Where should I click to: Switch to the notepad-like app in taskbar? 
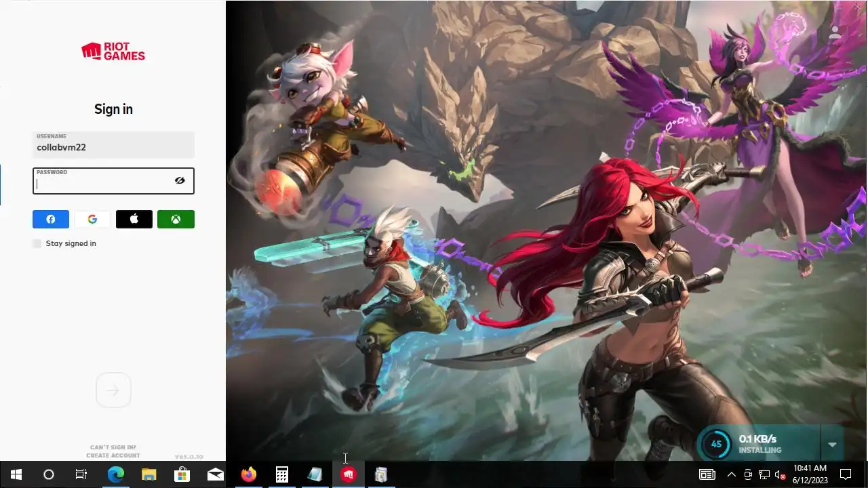[315, 474]
